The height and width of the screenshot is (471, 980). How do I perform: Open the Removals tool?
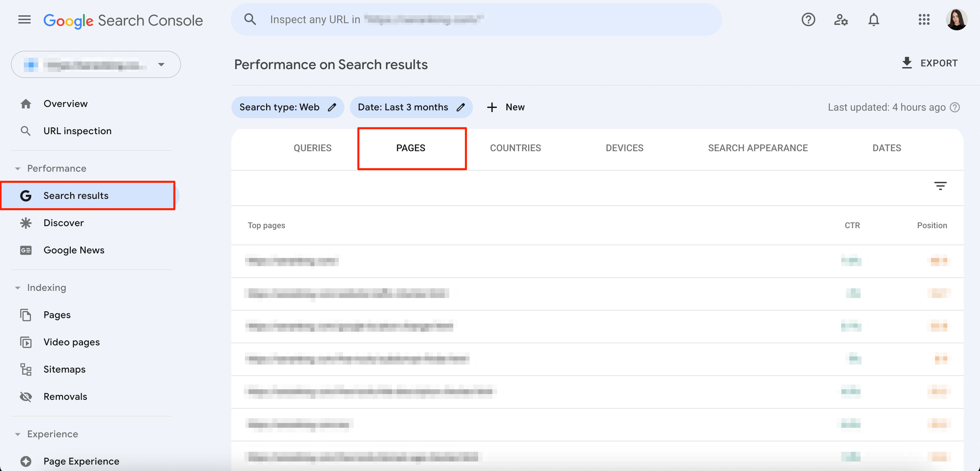pos(65,396)
